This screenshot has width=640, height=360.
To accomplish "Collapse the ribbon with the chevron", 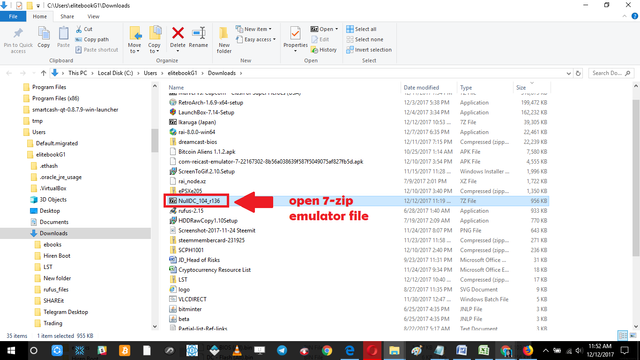I will click(624, 16).
